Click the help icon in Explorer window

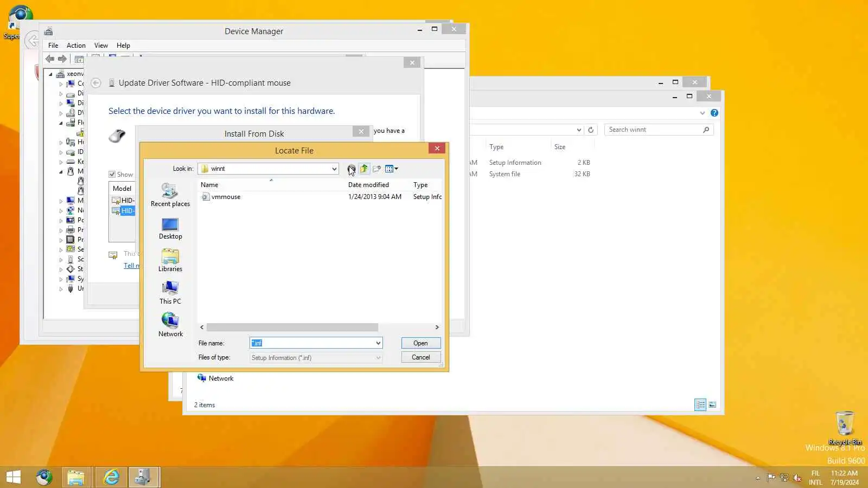click(x=714, y=113)
